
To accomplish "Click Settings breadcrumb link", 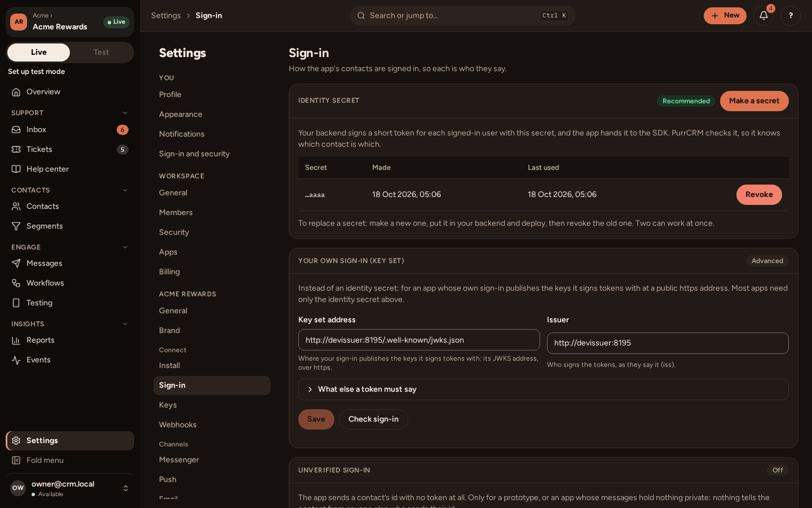I will (166, 16).
